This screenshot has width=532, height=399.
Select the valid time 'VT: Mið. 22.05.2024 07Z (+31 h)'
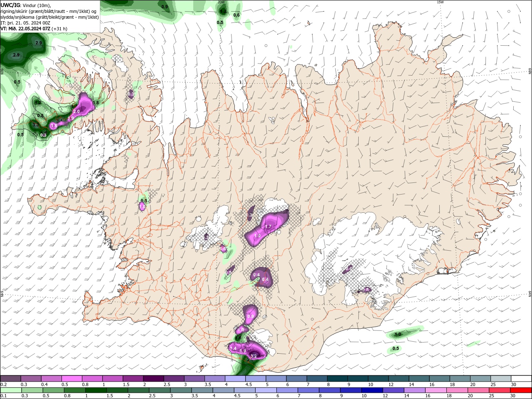[34, 29]
